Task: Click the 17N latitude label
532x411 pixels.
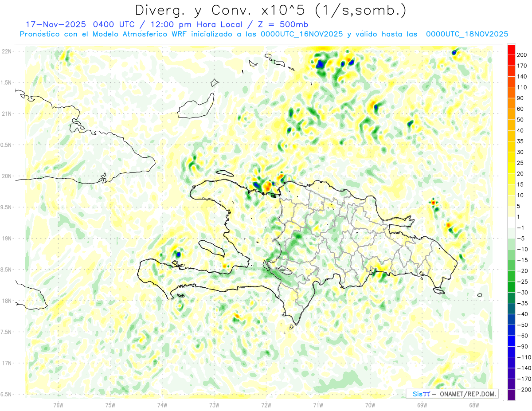Action: coord(7,363)
